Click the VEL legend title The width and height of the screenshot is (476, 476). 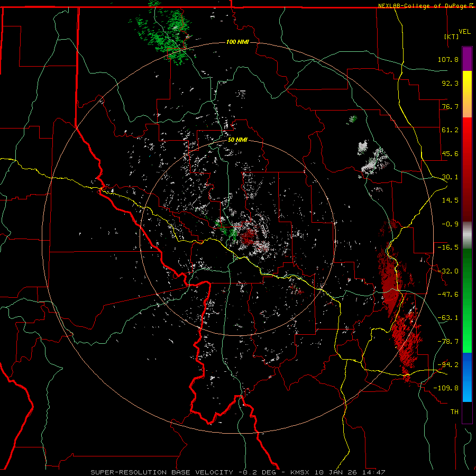464,32
